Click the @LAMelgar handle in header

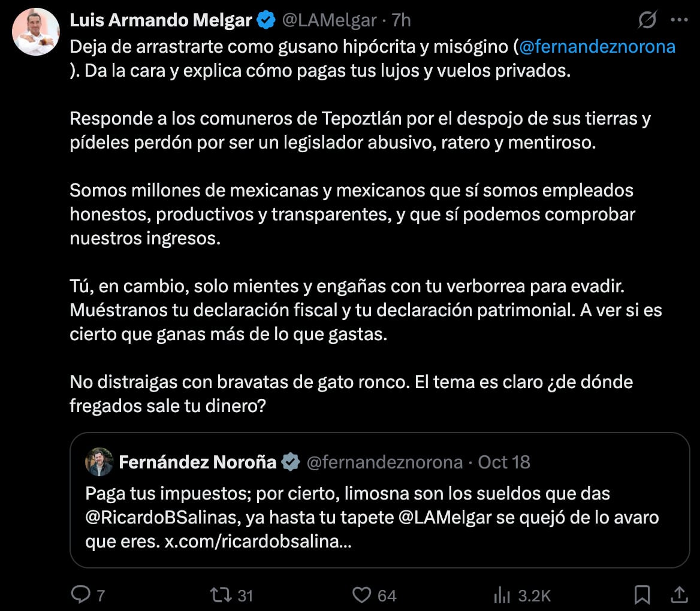point(328,20)
